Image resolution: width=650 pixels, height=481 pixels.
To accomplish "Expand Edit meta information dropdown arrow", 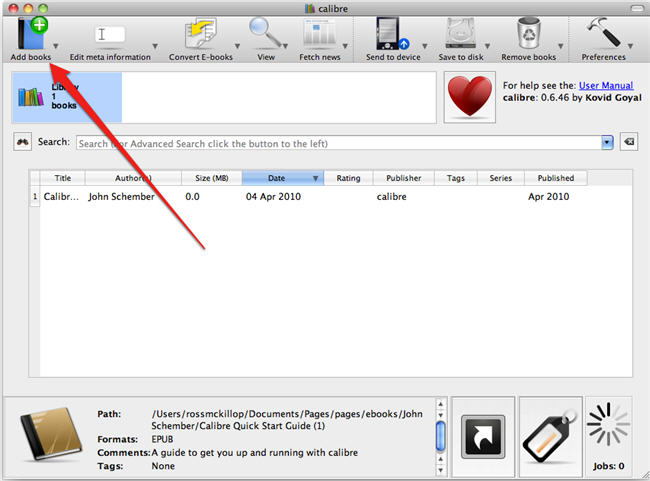I will point(155,46).
